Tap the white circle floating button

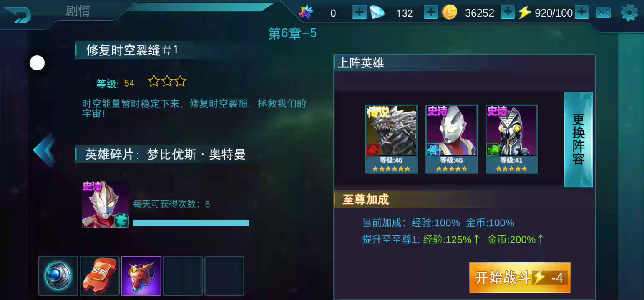[37, 63]
